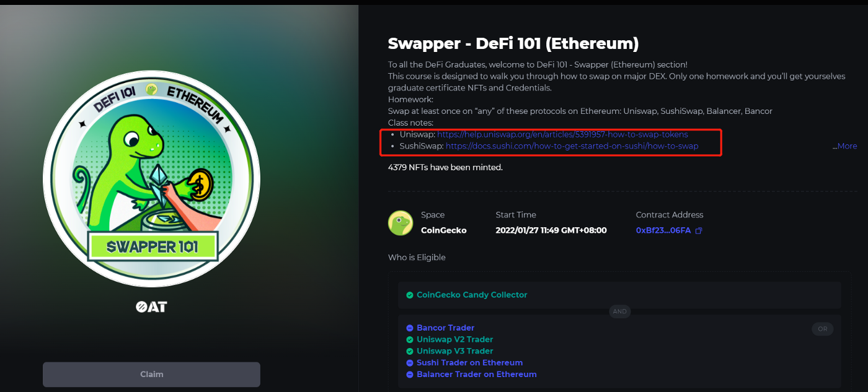The height and width of the screenshot is (392, 868).
Task: Open the Bancor Trader credential
Action: pyautogui.click(x=445, y=328)
